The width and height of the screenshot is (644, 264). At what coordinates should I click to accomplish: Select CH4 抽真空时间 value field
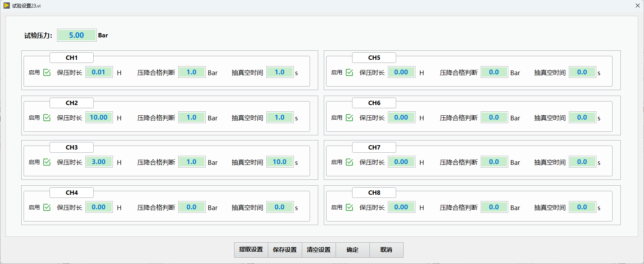tap(280, 207)
